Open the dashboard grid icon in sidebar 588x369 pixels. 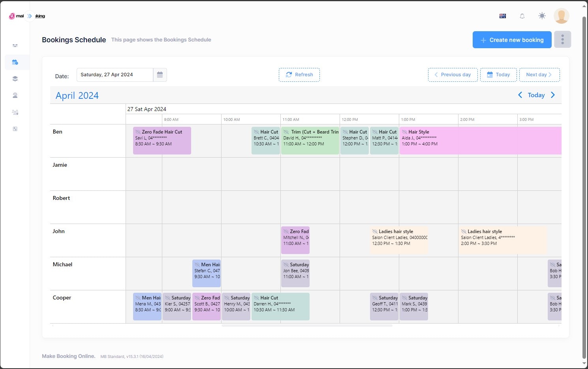click(x=15, y=46)
